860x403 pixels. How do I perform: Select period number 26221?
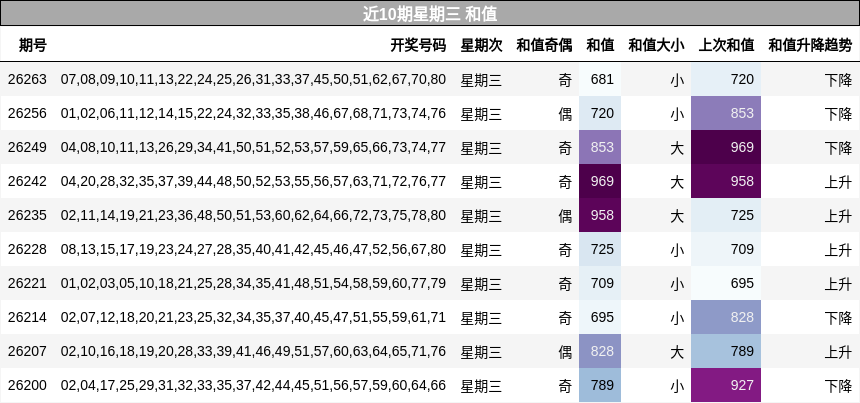coord(27,283)
